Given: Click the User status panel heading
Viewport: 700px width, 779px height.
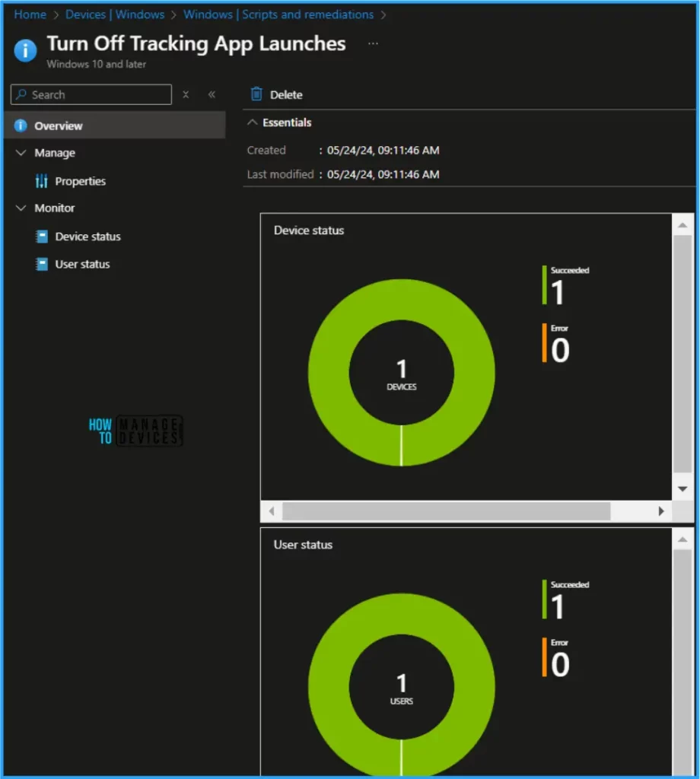Looking at the screenshot, I should 303,545.
